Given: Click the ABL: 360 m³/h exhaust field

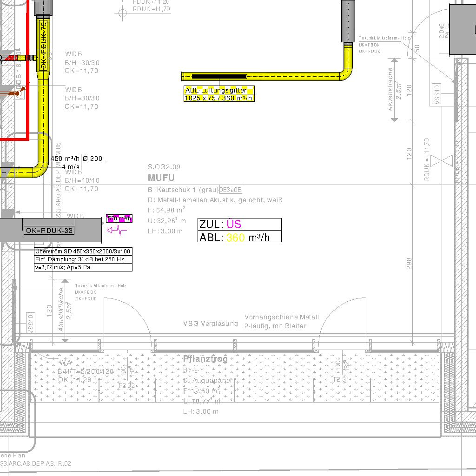Looking at the screenshot, I should [x=239, y=237].
